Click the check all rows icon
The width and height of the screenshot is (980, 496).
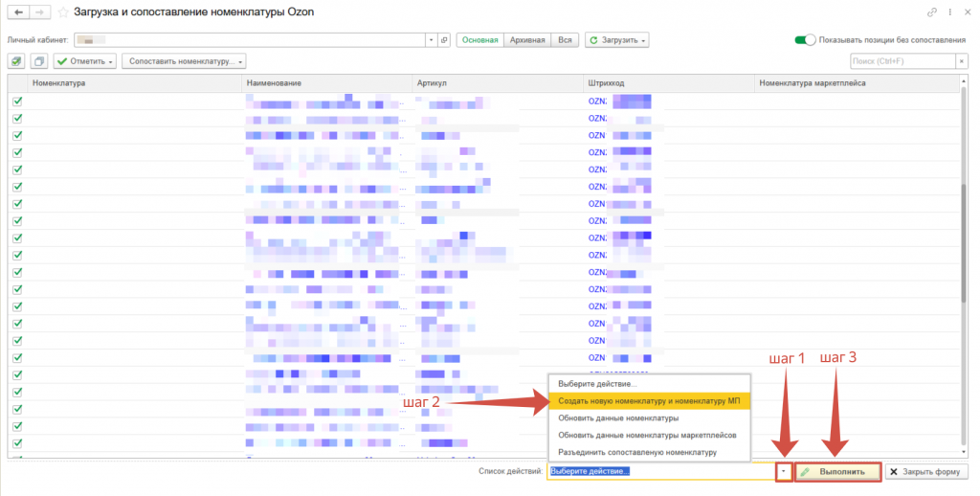(17, 61)
